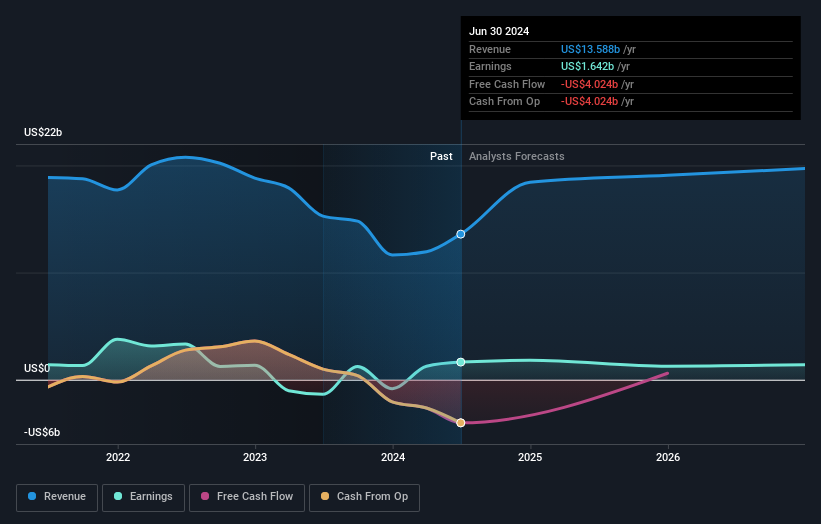
Task: Click the 2026 x-axis label
Action: click(x=668, y=458)
